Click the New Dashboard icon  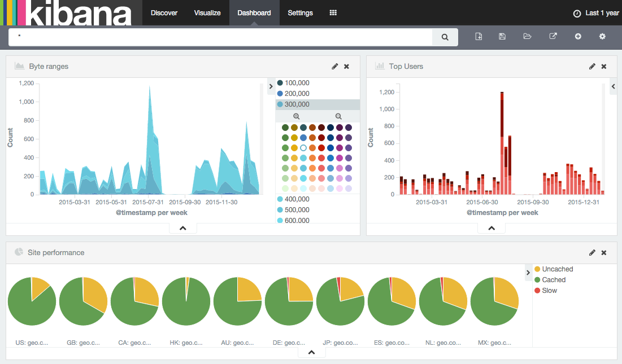coord(479,37)
